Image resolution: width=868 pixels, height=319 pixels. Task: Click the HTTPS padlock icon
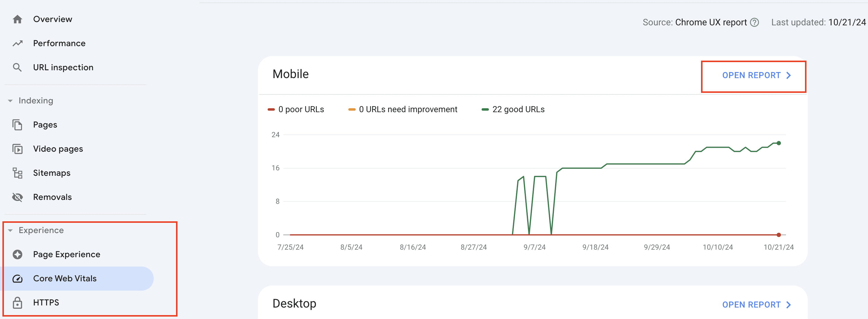coord(17,302)
